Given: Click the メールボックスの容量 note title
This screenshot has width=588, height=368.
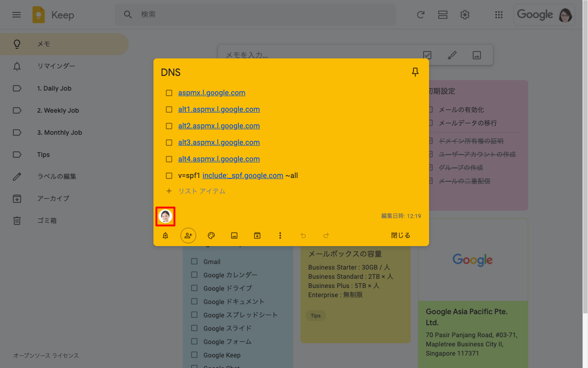Looking at the screenshot, I should coord(345,254).
